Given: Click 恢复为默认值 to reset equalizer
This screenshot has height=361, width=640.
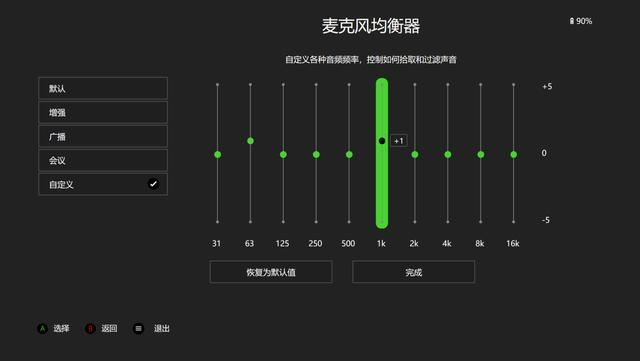Looking at the screenshot, I should click(x=271, y=272).
